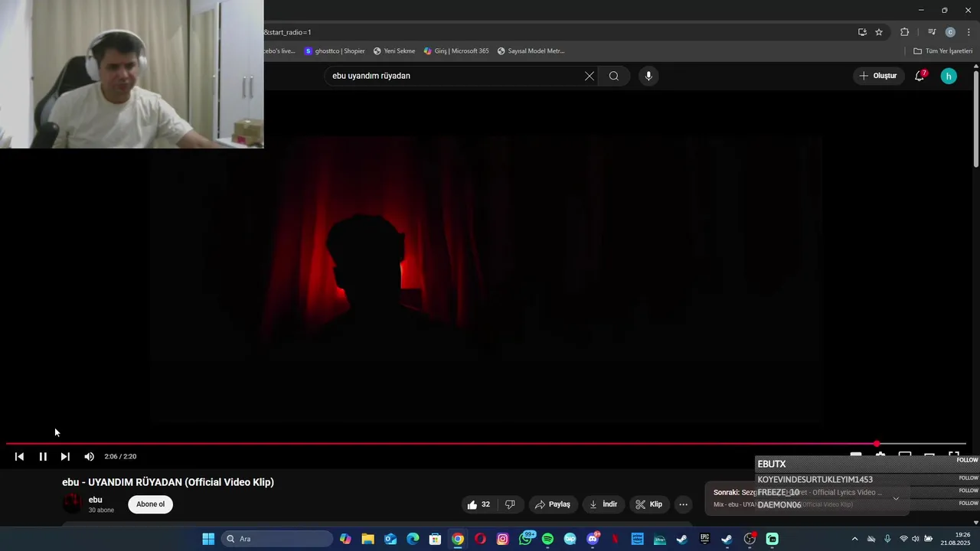Click the tray microphone icon

click(887, 539)
